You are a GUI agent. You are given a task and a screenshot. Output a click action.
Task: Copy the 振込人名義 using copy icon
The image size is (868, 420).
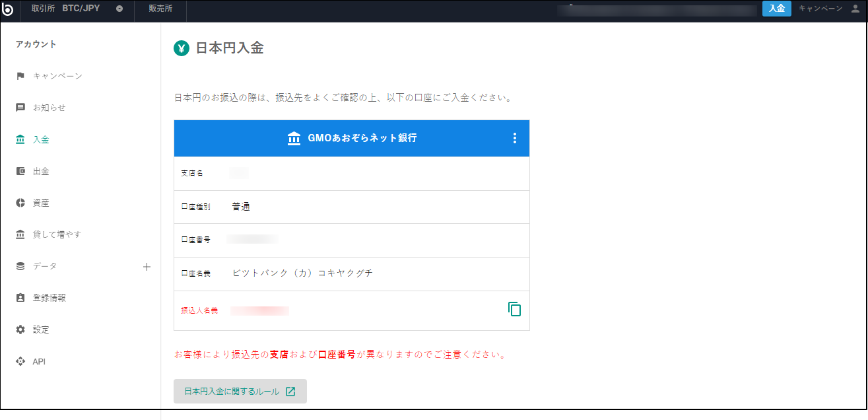click(515, 309)
